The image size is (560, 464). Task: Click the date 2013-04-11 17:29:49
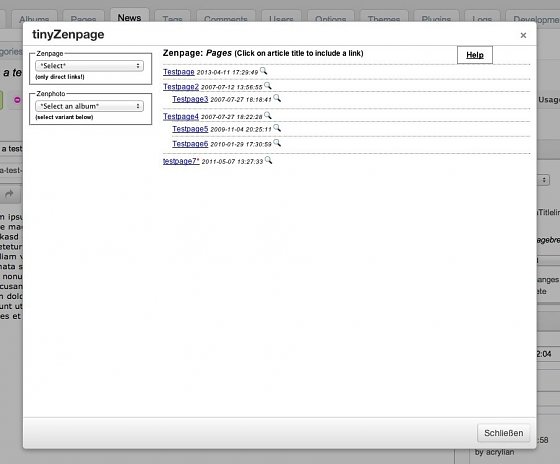coord(227,72)
